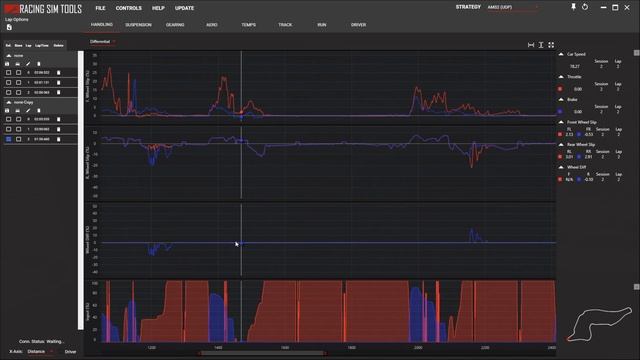Delete lap 1 of the second session

58,129
